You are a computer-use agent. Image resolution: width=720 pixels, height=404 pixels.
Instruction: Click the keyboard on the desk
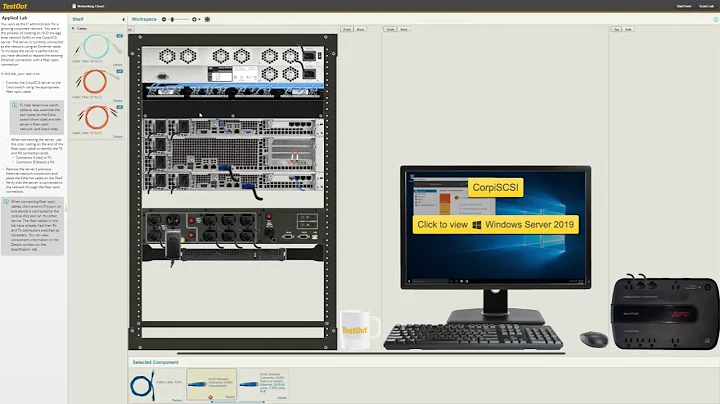[473, 336]
